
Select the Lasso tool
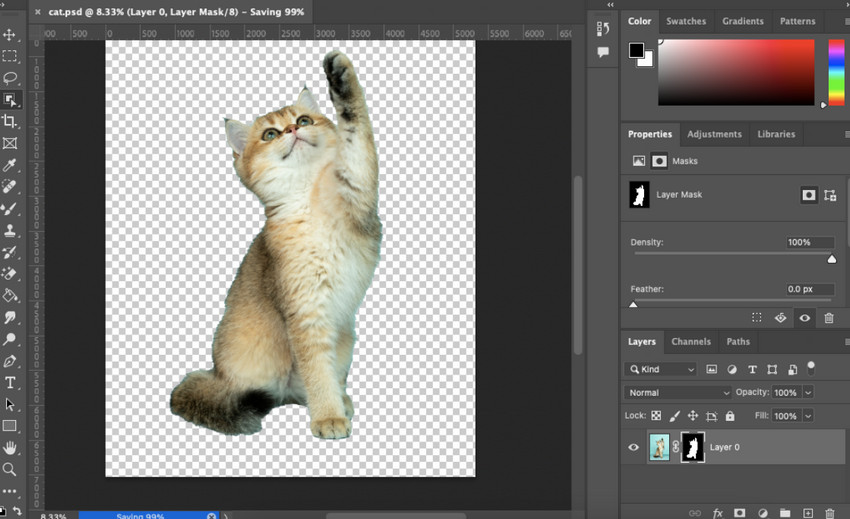(10, 78)
